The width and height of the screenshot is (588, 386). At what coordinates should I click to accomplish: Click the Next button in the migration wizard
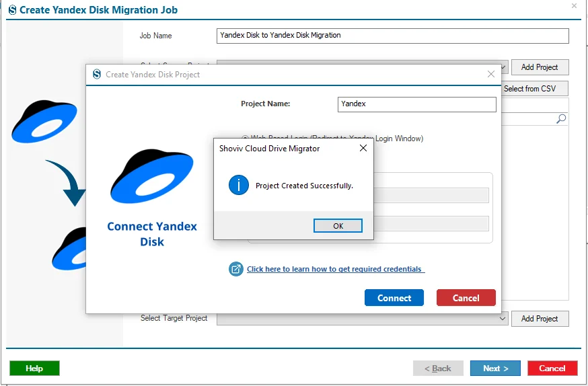click(x=495, y=368)
